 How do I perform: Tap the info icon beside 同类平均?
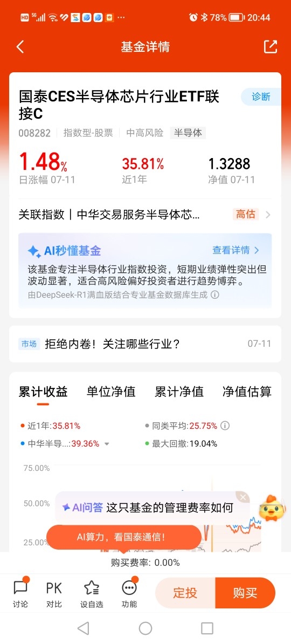[x=225, y=426]
